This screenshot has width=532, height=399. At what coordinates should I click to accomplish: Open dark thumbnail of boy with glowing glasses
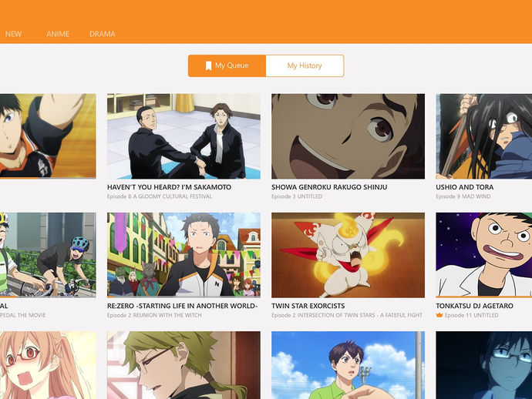tap(484, 365)
